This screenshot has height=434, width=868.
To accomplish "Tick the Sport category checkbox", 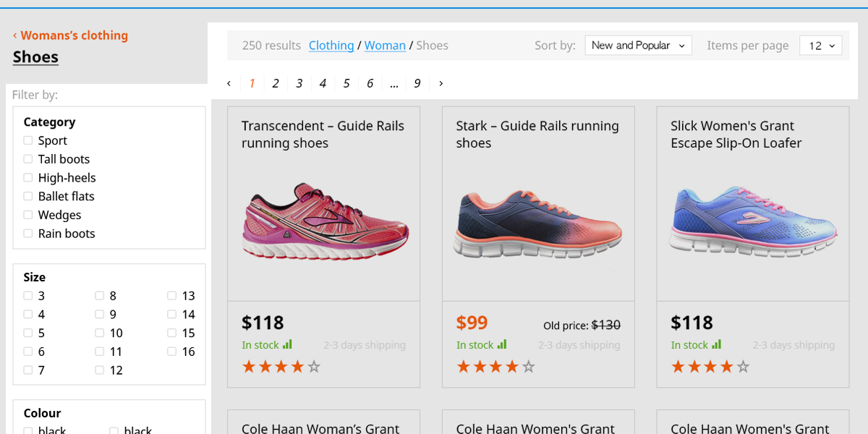I will pyautogui.click(x=28, y=140).
